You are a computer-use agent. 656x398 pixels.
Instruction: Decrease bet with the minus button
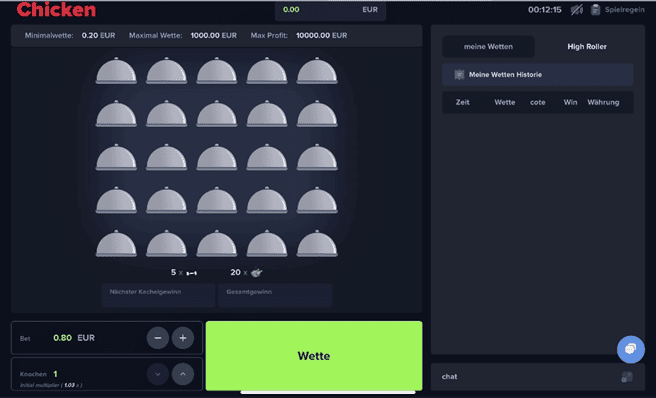pos(158,338)
